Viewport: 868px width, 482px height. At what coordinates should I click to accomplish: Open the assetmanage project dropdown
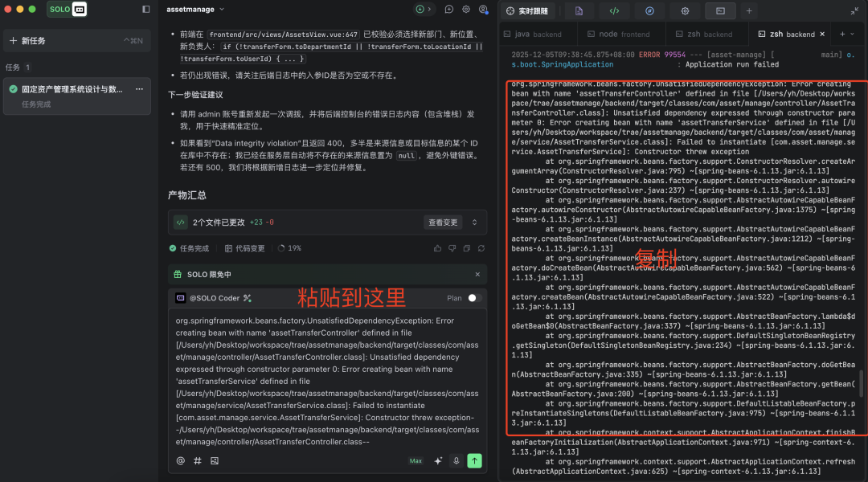point(193,9)
